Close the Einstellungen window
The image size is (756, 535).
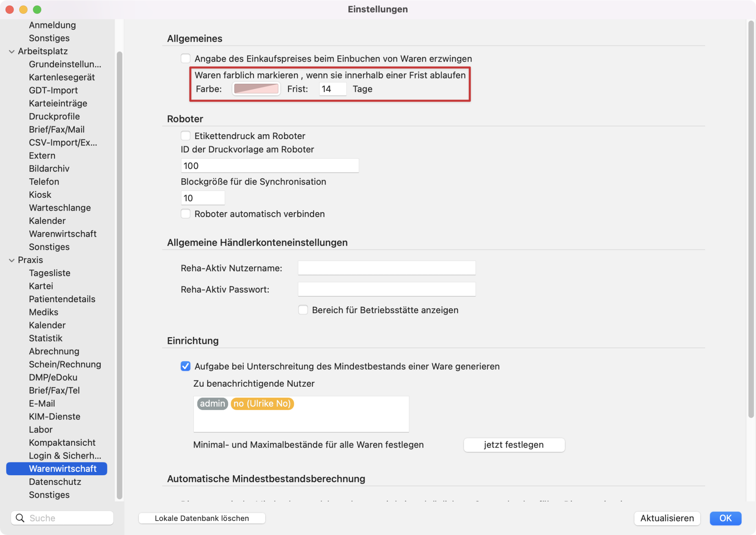(x=10, y=9)
